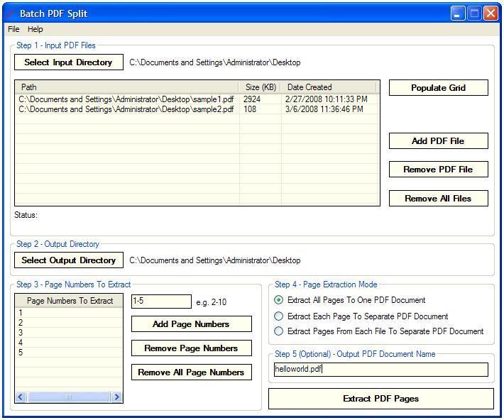Click the Size (KB) column header
The image size is (504, 420).
tap(260, 87)
